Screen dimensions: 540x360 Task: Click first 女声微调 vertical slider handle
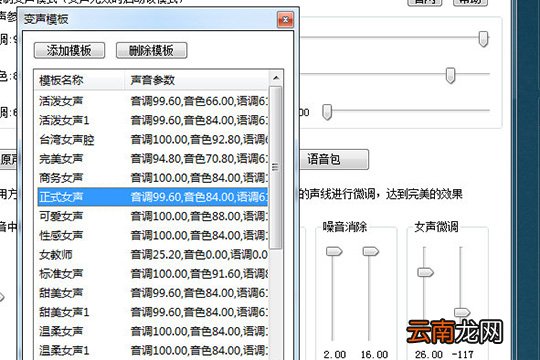[x=425, y=272]
